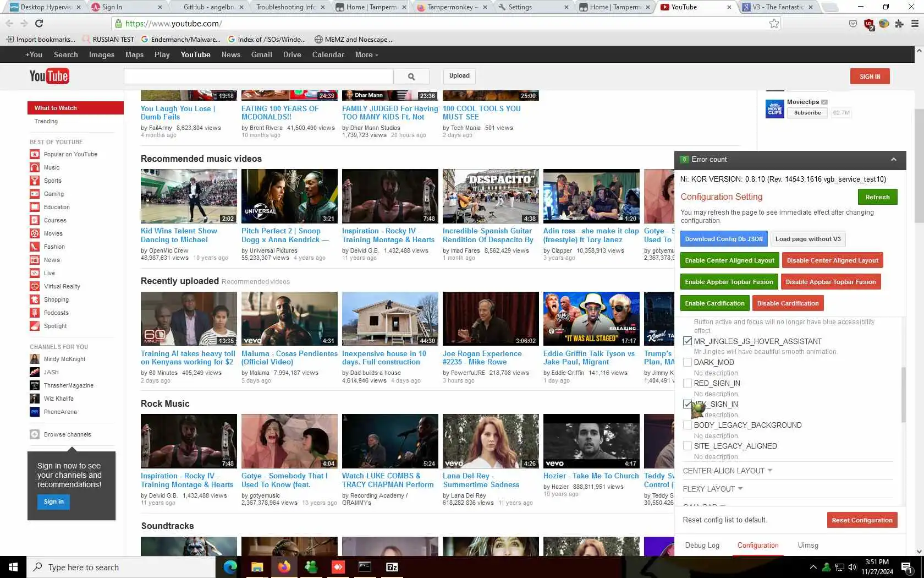The image size is (924, 578).
Task: Click the Upload button
Action: (459, 76)
